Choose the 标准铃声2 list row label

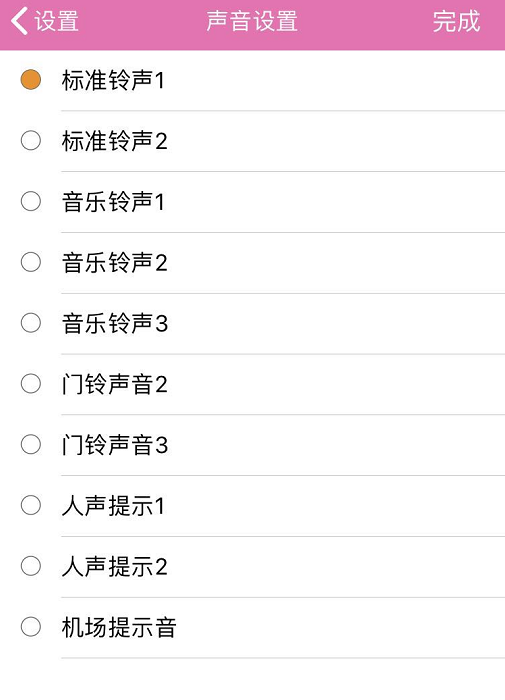point(115,141)
